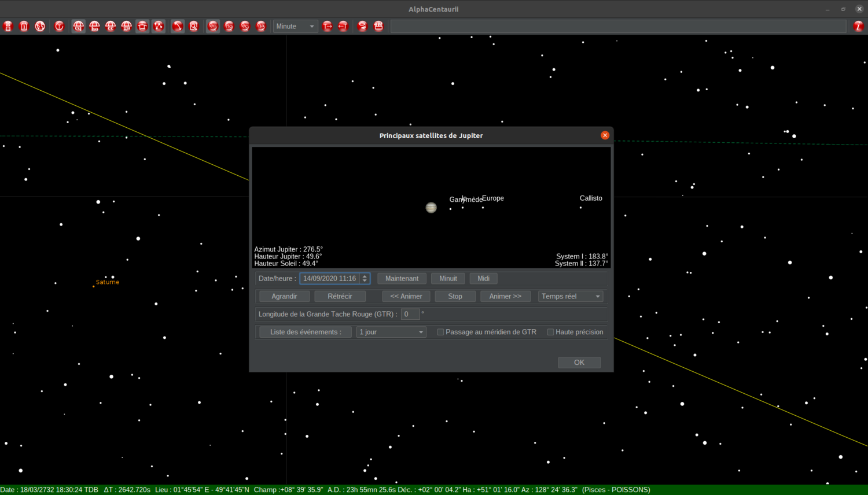The width and height of the screenshot is (868, 495).
Task: Open the world location settings icon
Action: (x=39, y=26)
